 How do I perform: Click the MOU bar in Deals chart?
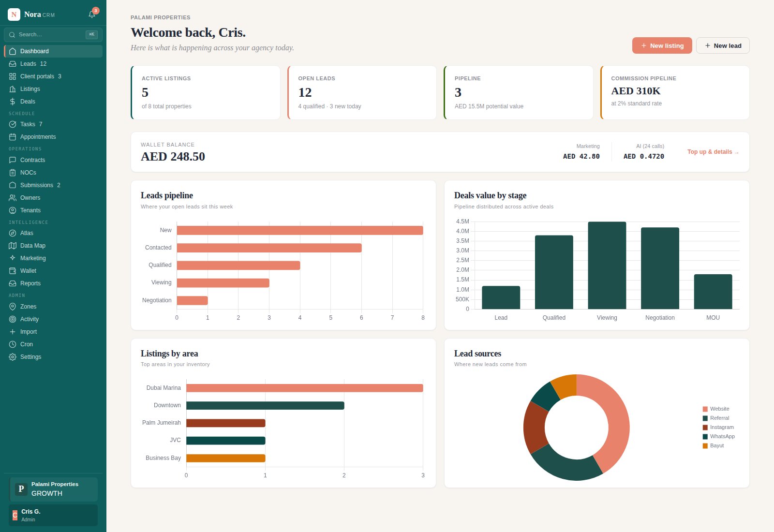[x=713, y=292]
